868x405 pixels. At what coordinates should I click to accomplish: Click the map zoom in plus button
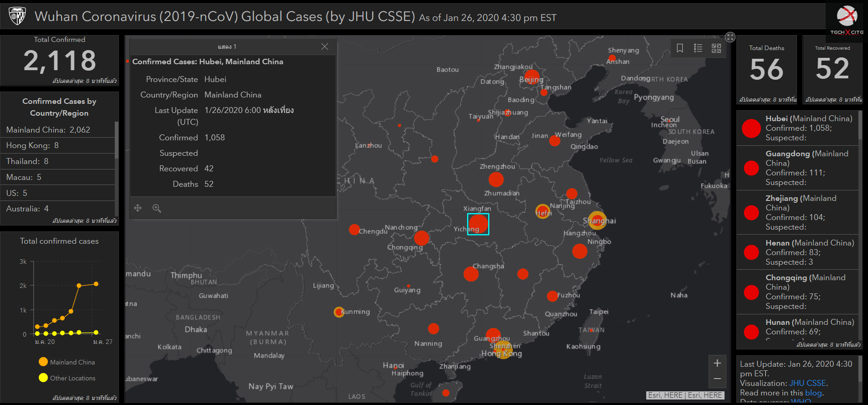(x=717, y=363)
